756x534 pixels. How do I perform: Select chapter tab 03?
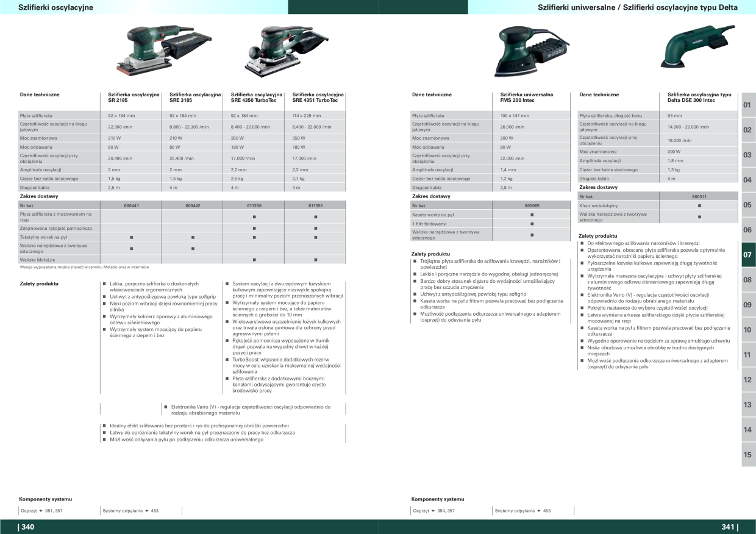748,155
